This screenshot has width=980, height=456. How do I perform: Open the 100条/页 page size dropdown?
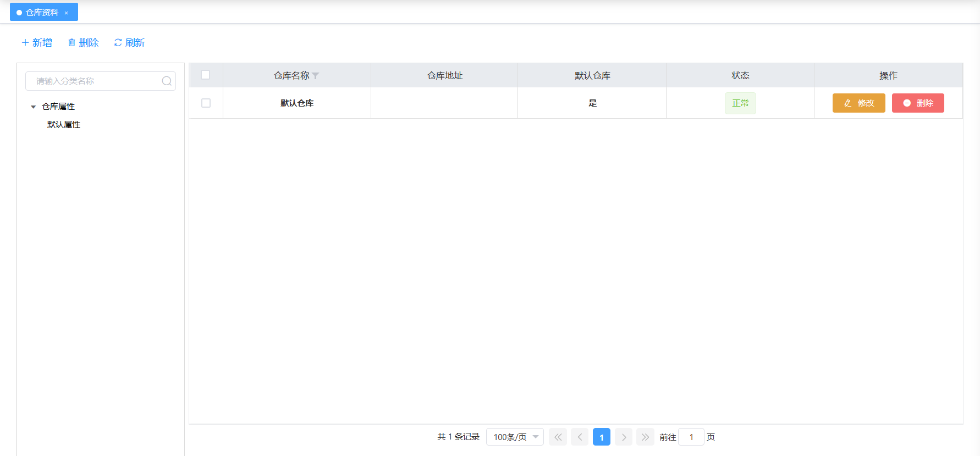[x=515, y=437]
